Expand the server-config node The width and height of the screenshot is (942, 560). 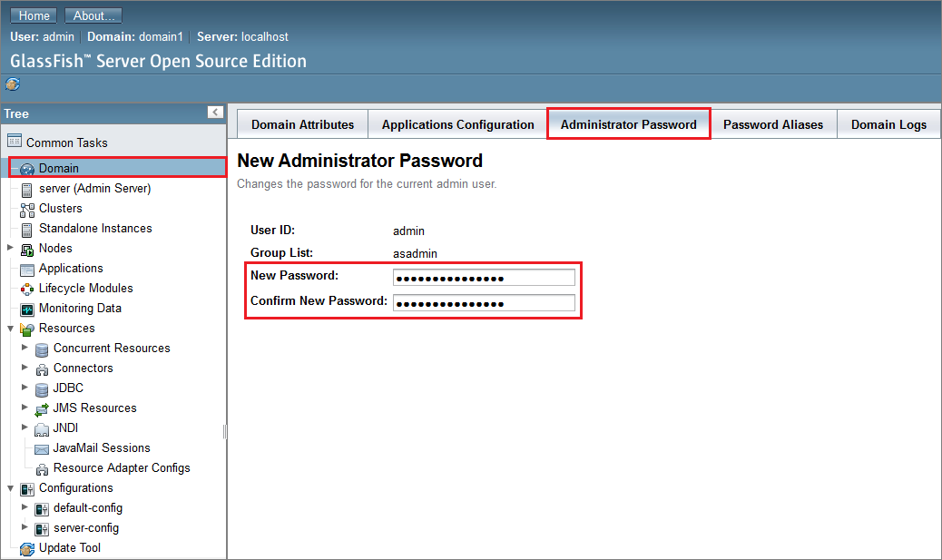pyautogui.click(x=25, y=526)
